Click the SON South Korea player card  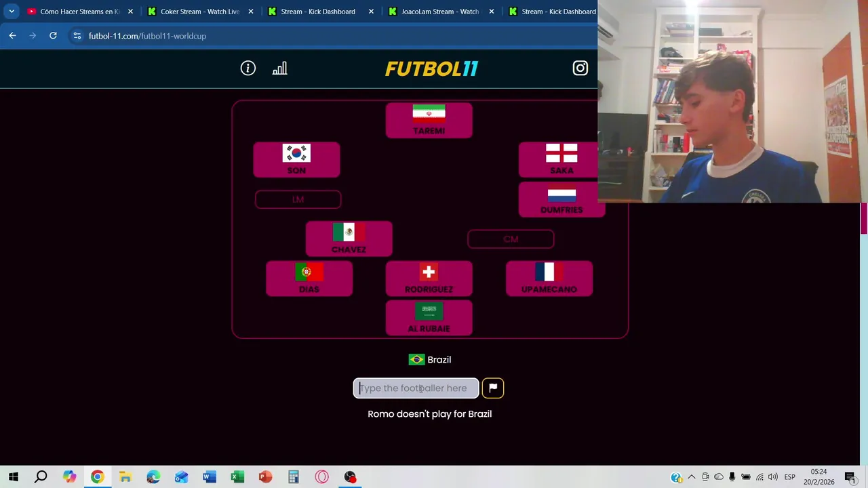(296, 160)
